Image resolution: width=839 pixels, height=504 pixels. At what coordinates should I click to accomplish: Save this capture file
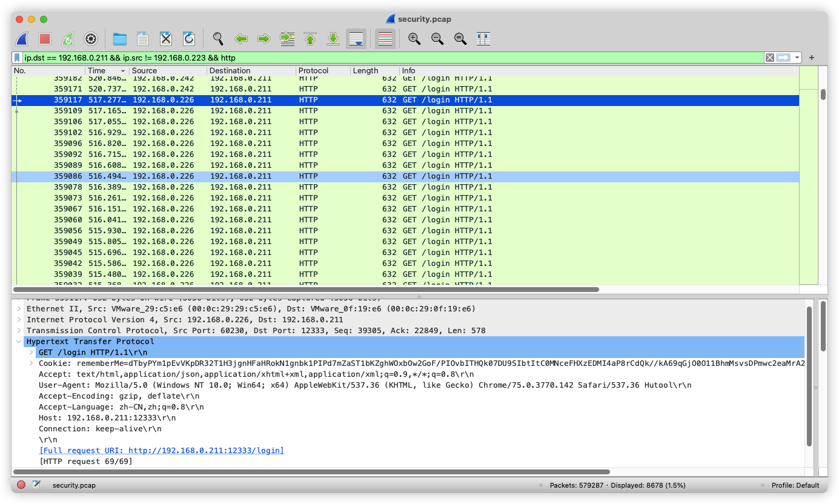pyautogui.click(x=143, y=39)
